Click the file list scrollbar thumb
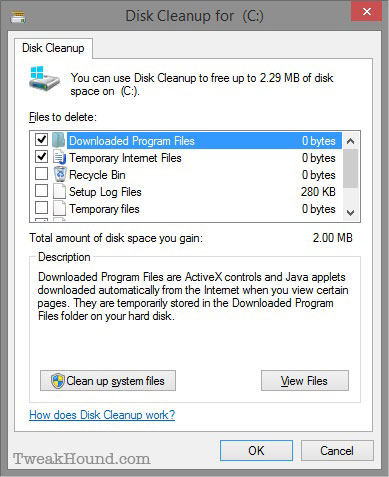This screenshot has width=389, height=477. pos(350,169)
